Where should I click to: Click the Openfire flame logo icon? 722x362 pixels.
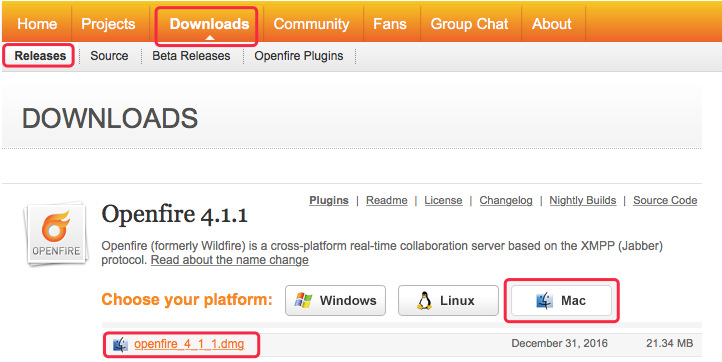tap(56, 234)
